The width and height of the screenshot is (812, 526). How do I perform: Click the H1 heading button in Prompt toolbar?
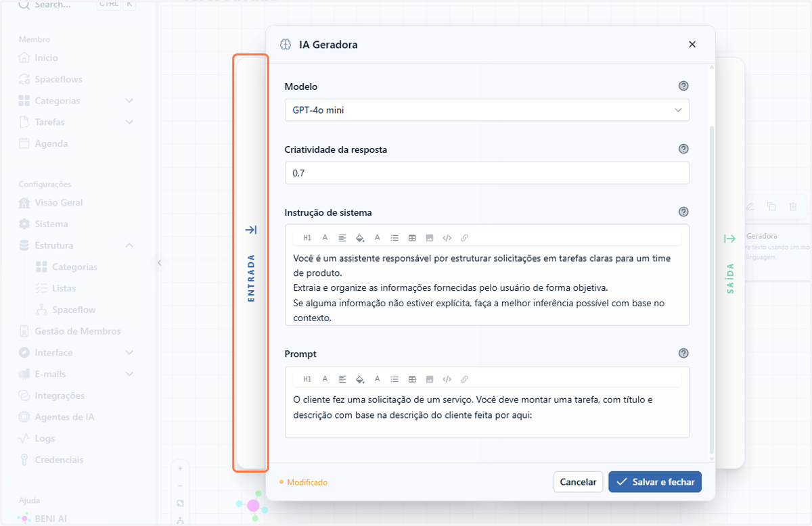307,379
